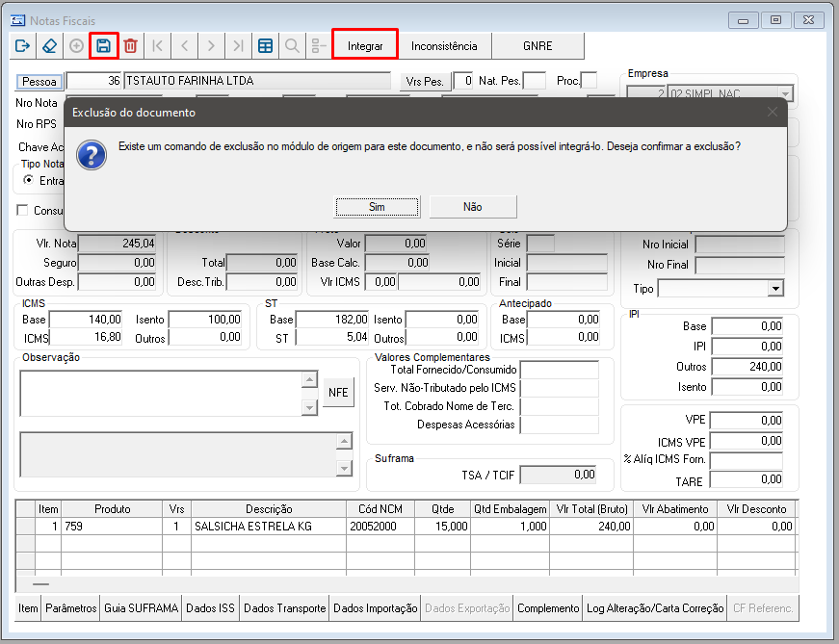This screenshot has width=839, height=644.
Task: Click the items grid horizontal scrollbar
Action: coord(406,584)
